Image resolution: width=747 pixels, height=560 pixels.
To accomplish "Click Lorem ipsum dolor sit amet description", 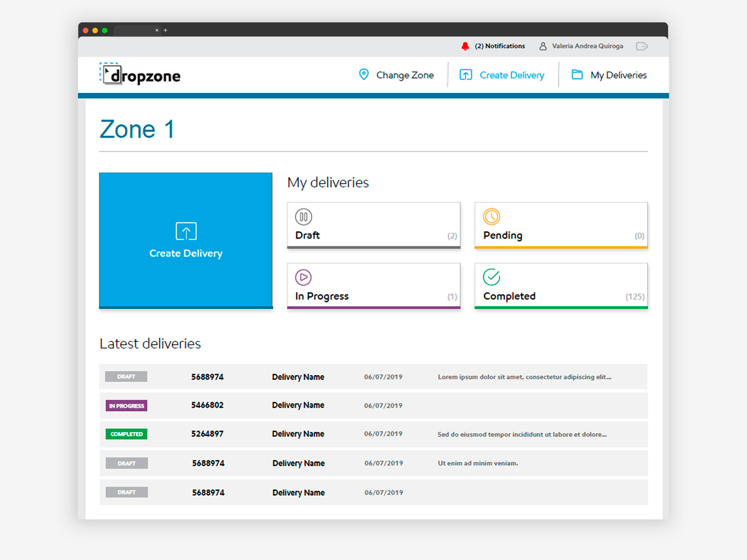I will [x=524, y=377].
